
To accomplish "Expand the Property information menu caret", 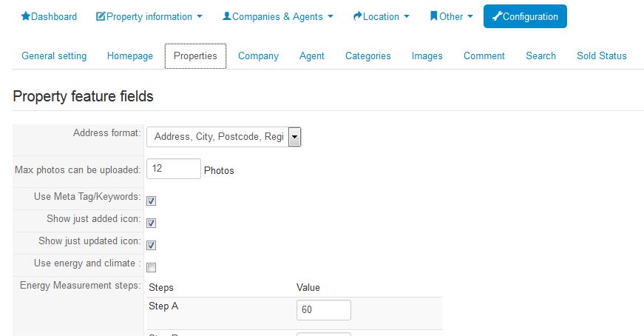I will click(x=200, y=16).
